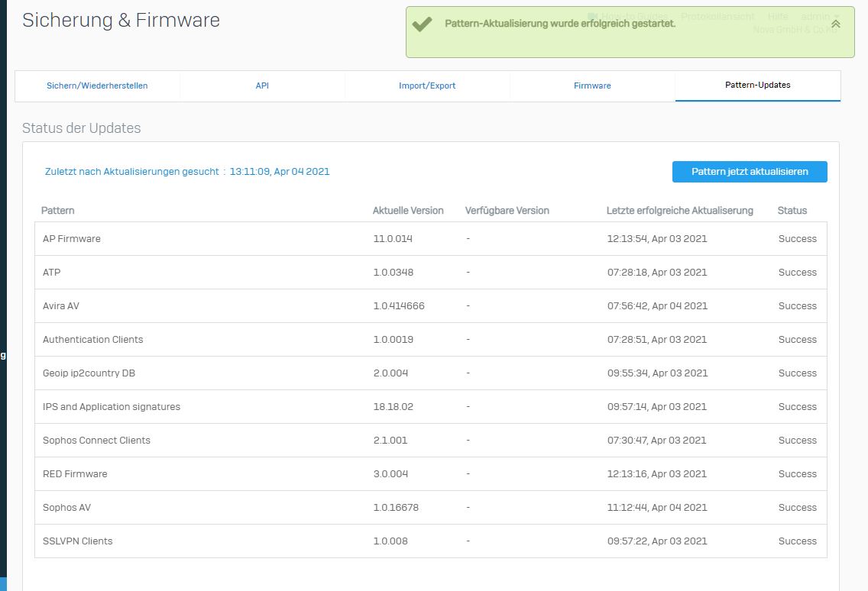Image resolution: width=868 pixels, height=591 pixels.
Task: Click version 11.0.014 of AP Firmware
Action: point(393,238)
